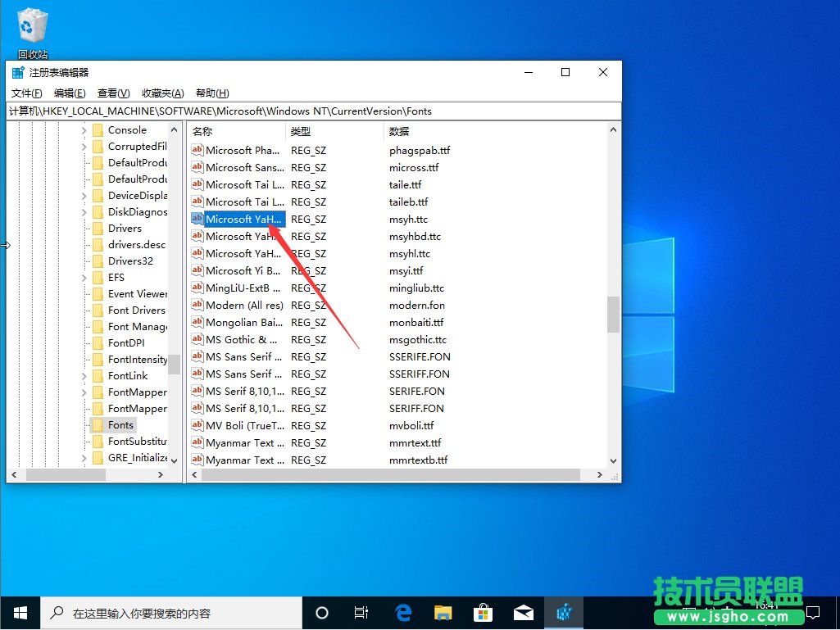
Task: Click the ab icon next to MingLiU-ExtB entry
Action: click(197, 288)
